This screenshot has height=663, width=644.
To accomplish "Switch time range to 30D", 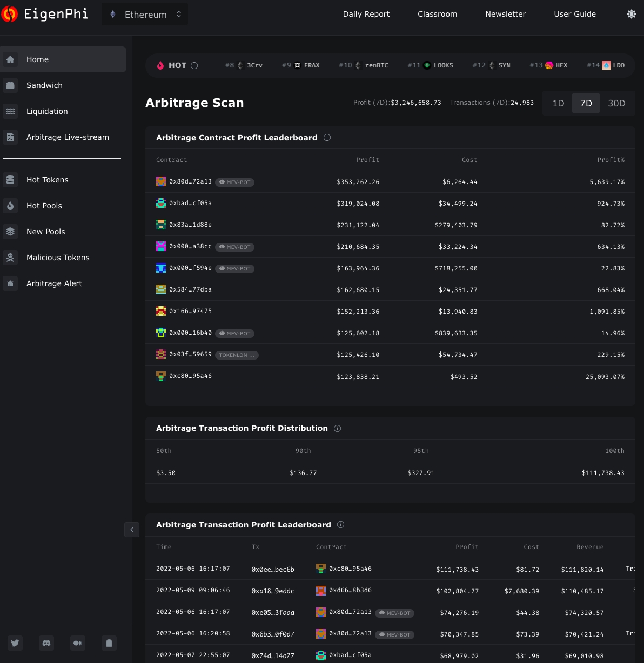I will click(616, 103).
